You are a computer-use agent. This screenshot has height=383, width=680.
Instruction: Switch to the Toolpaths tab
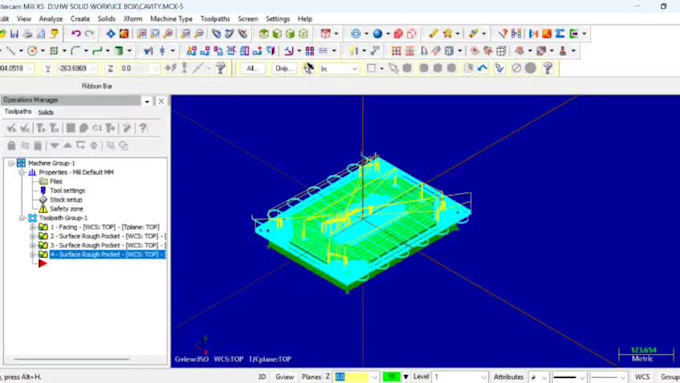pyautogui.click(x=18, y=112)
